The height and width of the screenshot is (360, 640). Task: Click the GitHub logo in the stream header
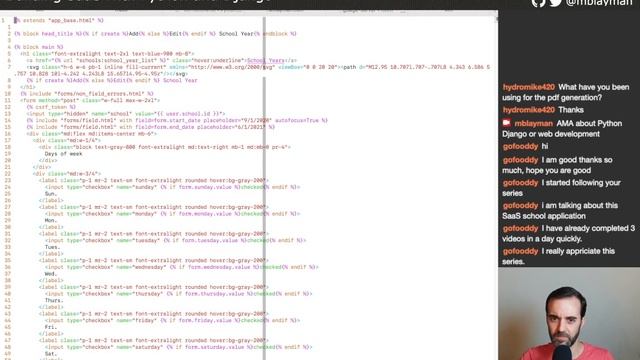pyautogui.click(x=538, y=2)
